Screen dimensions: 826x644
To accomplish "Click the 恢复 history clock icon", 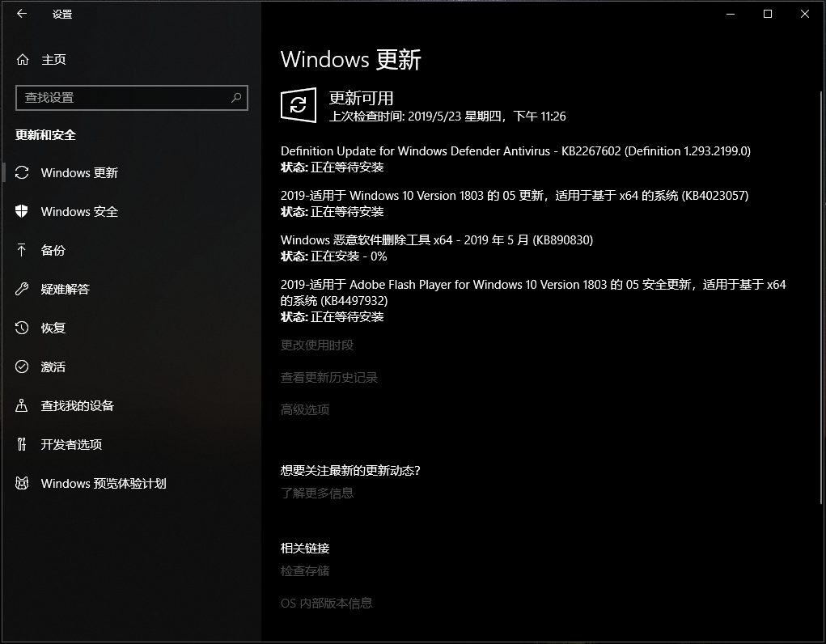I will [22, 328].
